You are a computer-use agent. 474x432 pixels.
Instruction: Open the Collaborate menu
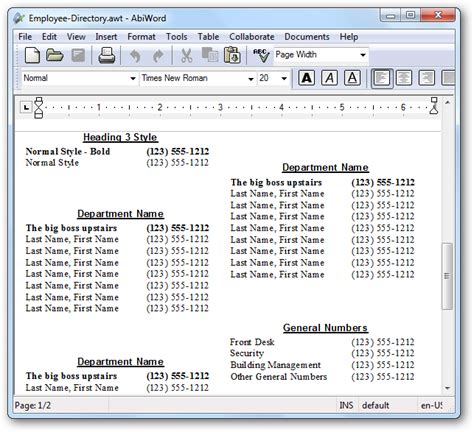click(x=252, y=37)
